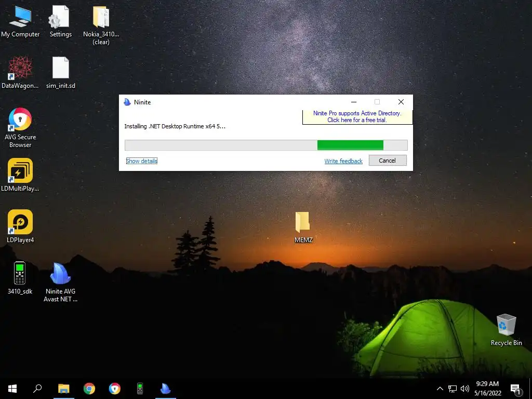Click the Write feedback link
This screenshot has width=532, height=399.
343,161
